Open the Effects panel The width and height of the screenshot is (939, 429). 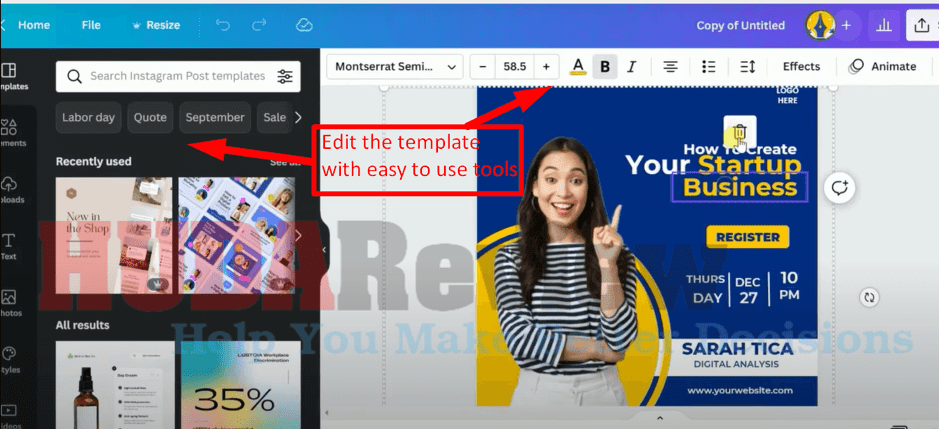[x=801, y=67]
